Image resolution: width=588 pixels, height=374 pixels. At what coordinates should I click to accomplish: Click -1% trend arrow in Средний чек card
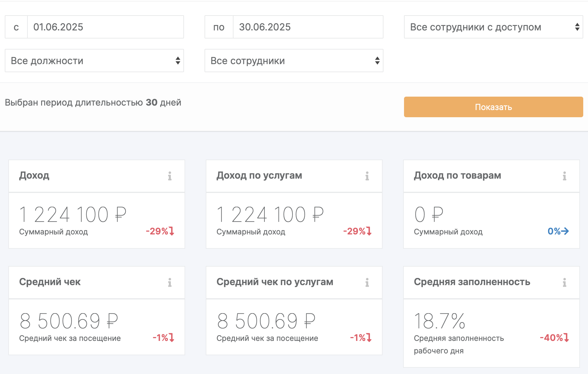click(x=171, y=338)
